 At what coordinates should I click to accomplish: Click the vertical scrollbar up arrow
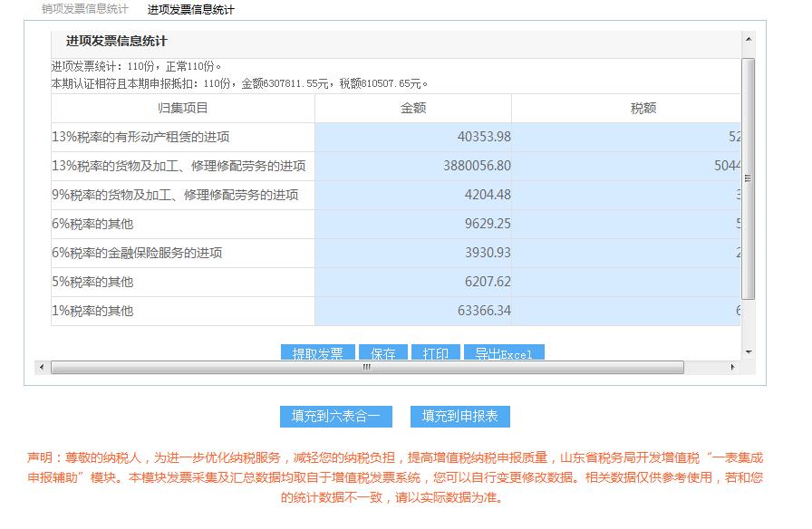[747, 38]
